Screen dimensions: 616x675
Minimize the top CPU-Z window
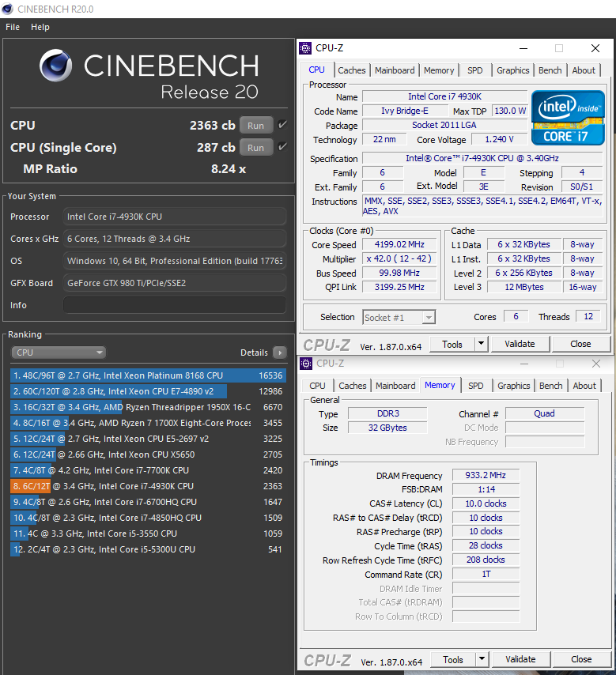pyautogui.click(x=523, y=48)
